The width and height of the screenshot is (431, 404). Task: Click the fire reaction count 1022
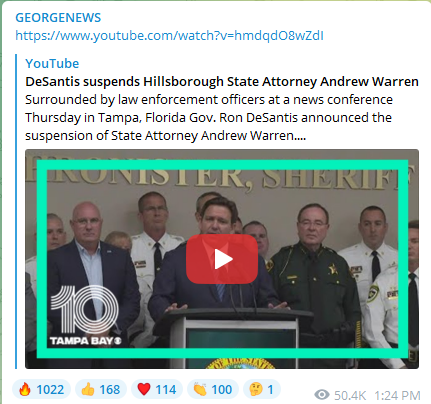50,389
